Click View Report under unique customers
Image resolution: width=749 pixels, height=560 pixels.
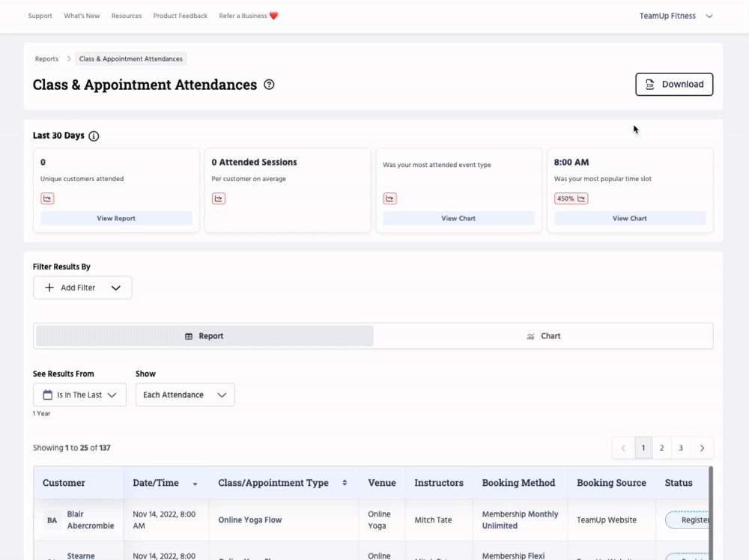[x=116, y=219]
